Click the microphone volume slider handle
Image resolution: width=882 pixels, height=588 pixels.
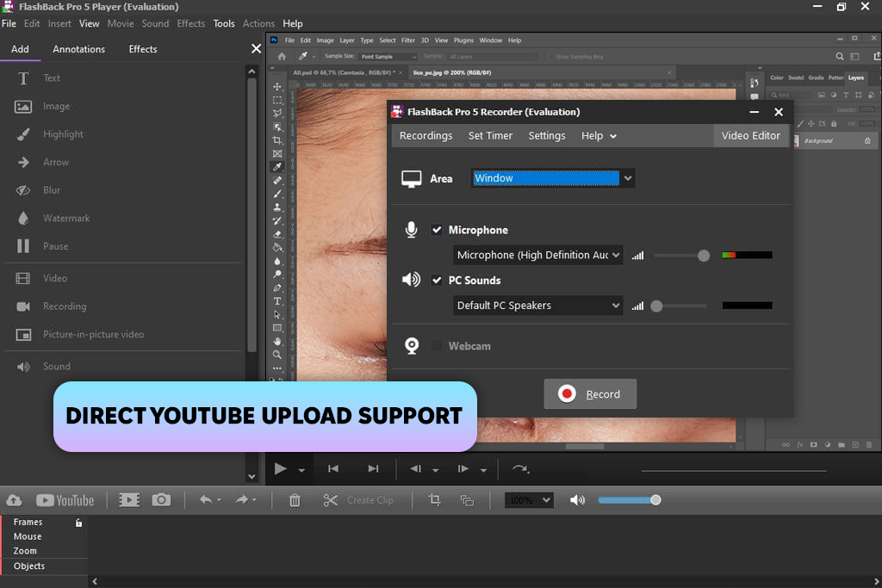[704, 256]
